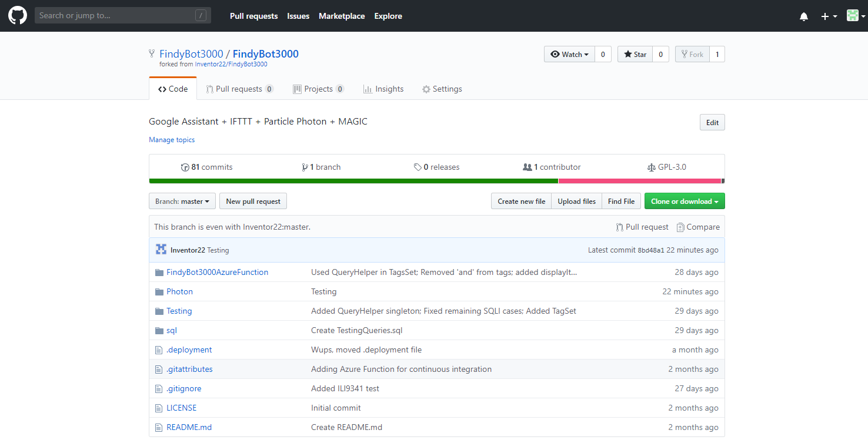Open Explore in top navigation
The width and height of the screenshot is (868, 440).
tap(388, 16)
